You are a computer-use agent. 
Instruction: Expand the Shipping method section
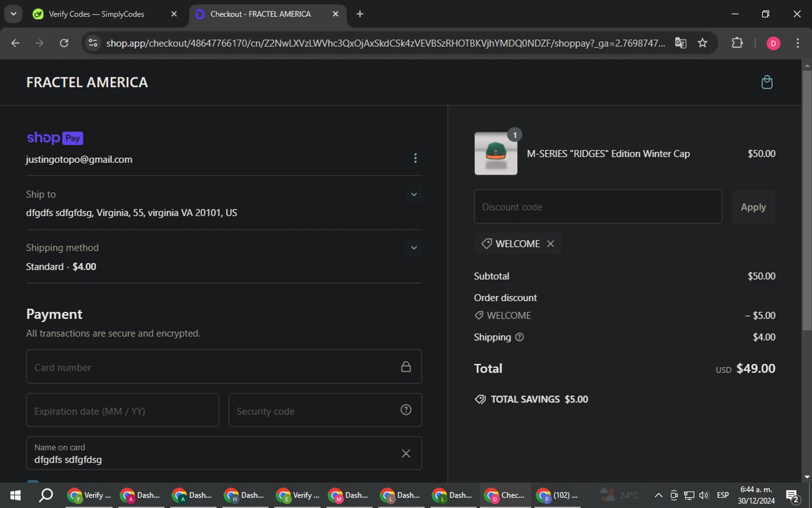click(414, 248)
